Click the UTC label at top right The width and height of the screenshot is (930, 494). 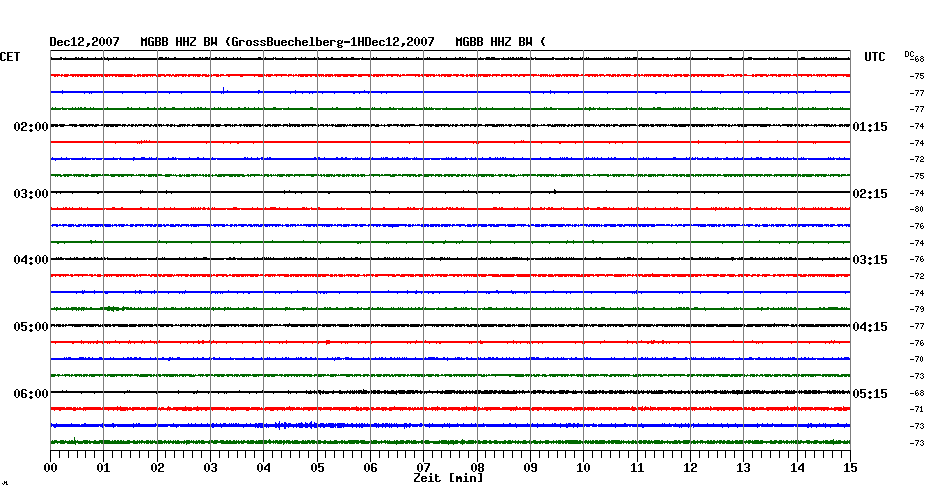[x=875, y=57]
